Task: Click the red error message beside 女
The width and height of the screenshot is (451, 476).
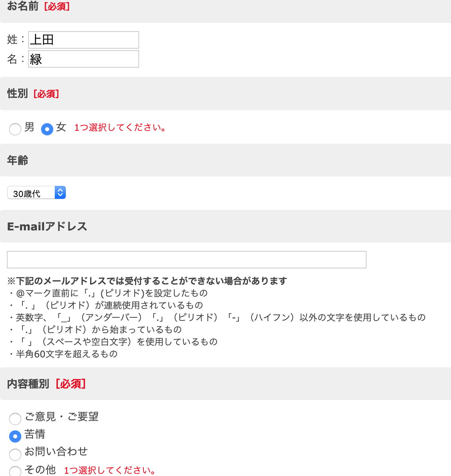Action: (x=120, y=128)
